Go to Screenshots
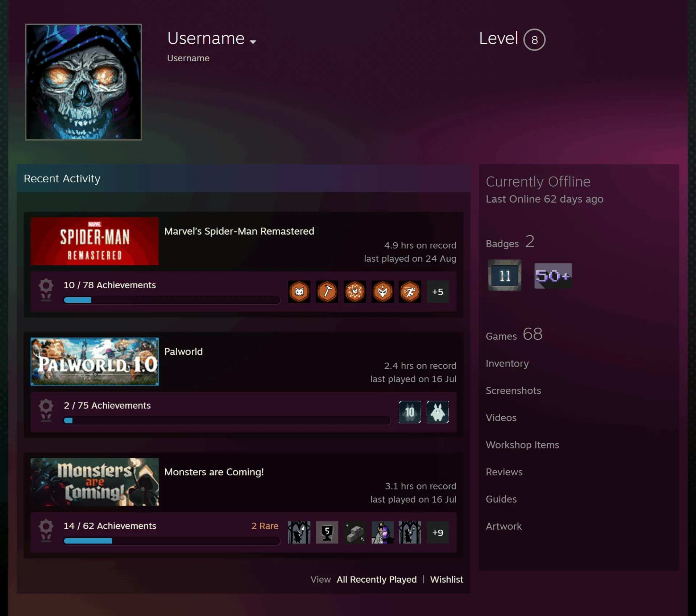This screenshot has width=696, height=616. pyautogui.click(x=513, y=390)
